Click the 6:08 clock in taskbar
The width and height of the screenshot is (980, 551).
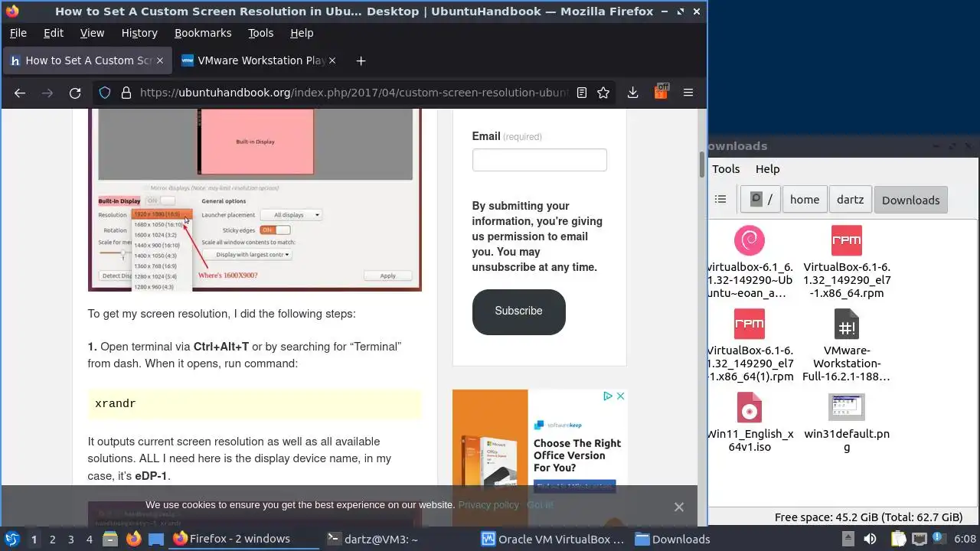coord(965,539)
